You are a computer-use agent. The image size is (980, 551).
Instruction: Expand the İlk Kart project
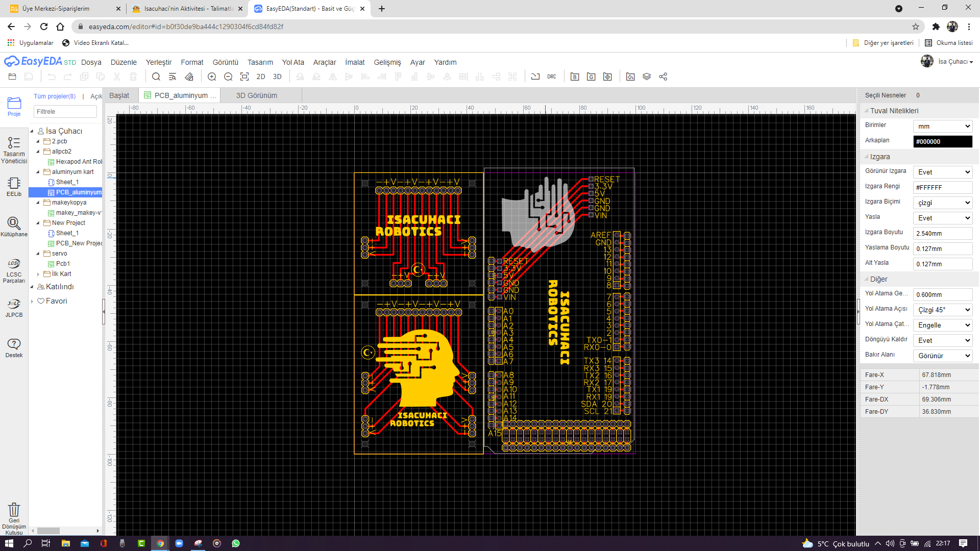point(38,274)
